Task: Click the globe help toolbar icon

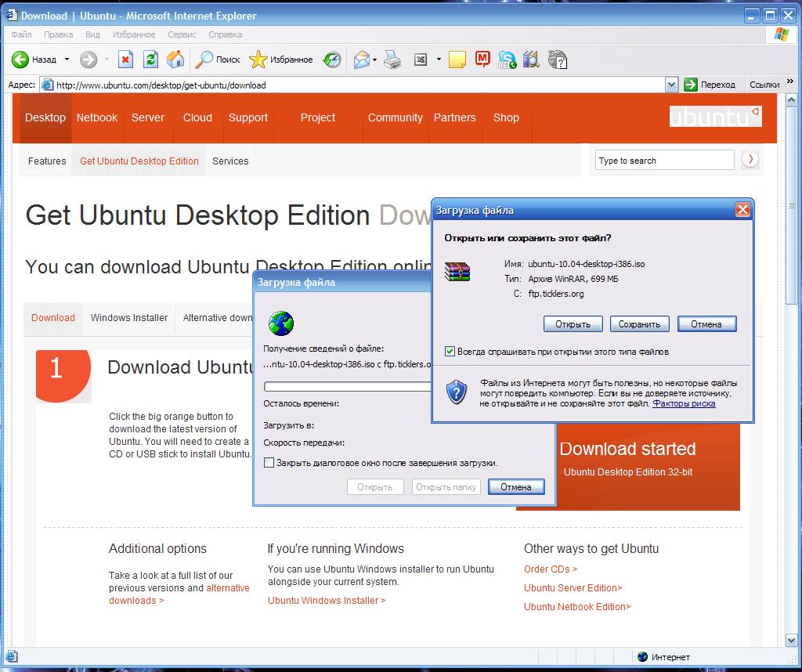Action: point(558,60)
